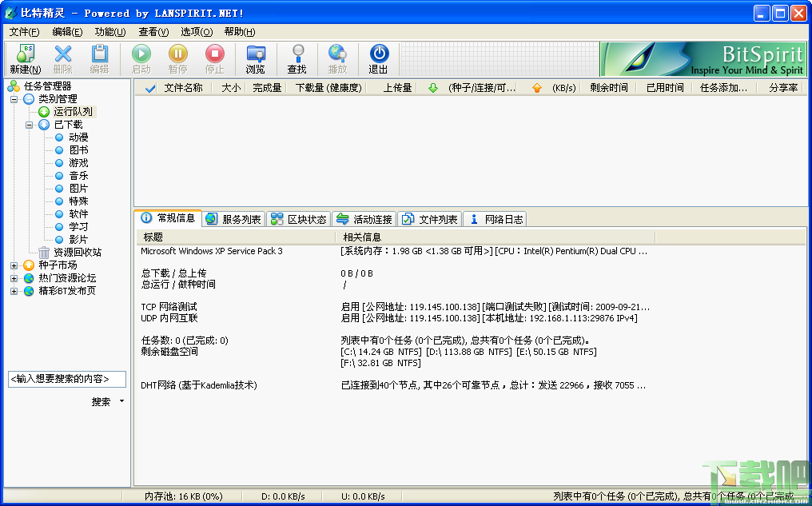Click the orange upload arrow column header
This screenshot has height=506, width=812.
(537, 88)
